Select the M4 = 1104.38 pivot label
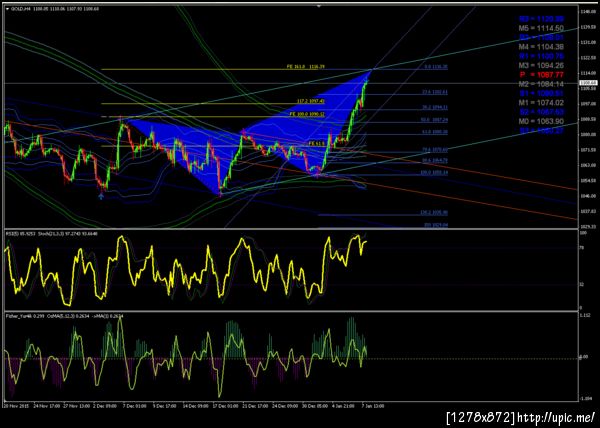 pos(541,47)
